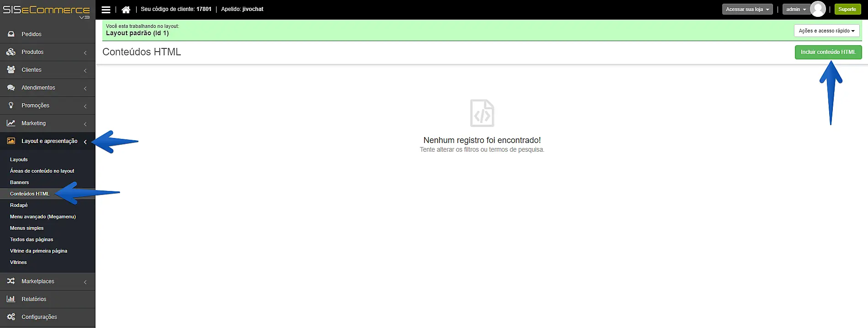Viewport: 868px width, 328px height.
Task: Click the Promoções lightbulb icon
Action: [x=11, y=106]
